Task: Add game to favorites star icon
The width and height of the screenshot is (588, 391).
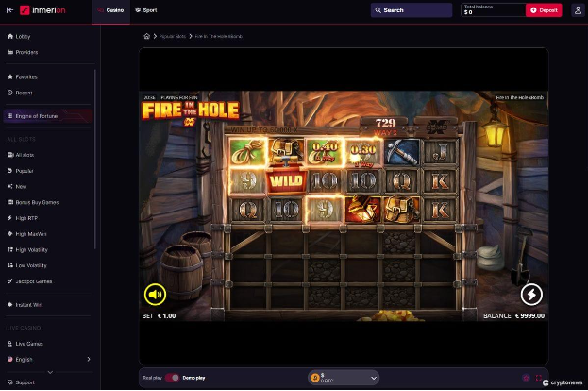Action: [x=526, y=378]
